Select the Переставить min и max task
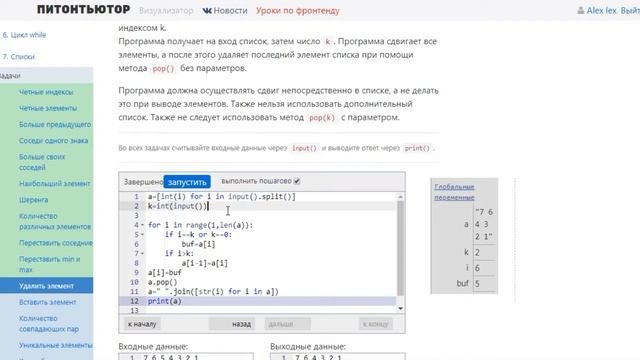This screenshot has width=640, height=360. tap(49, 264)
